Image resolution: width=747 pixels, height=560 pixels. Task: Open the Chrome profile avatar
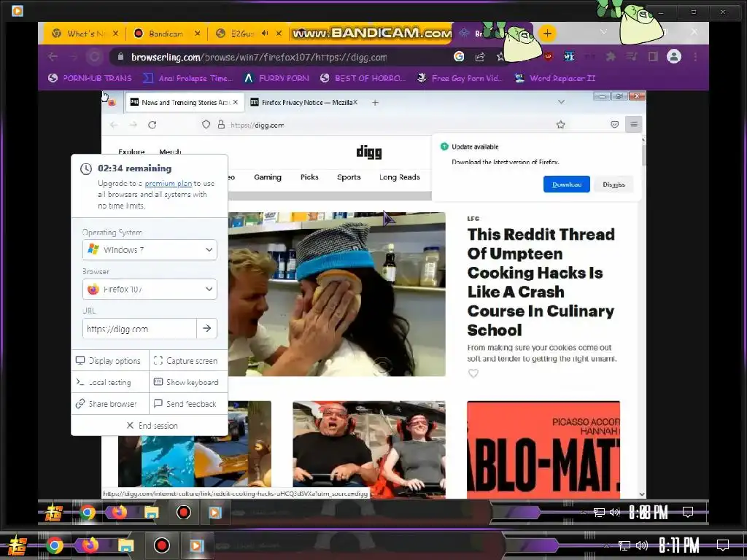click(x=673, y=57)
